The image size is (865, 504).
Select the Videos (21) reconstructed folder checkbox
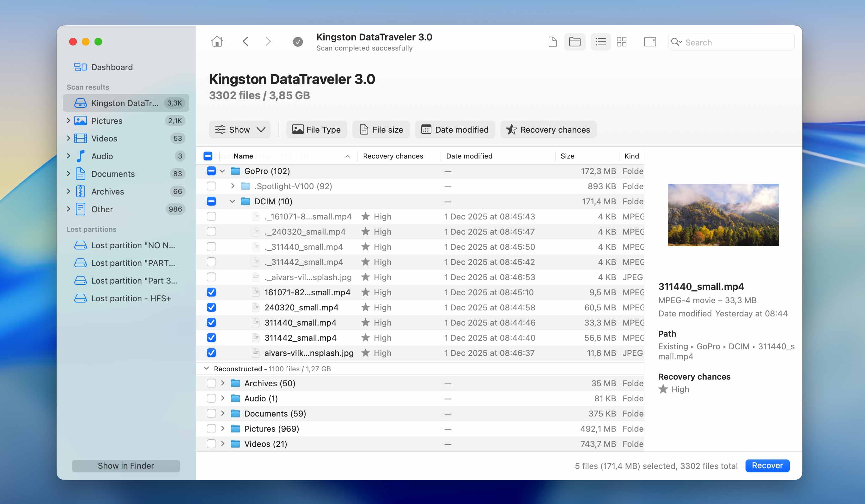click(x=211, y=444)
